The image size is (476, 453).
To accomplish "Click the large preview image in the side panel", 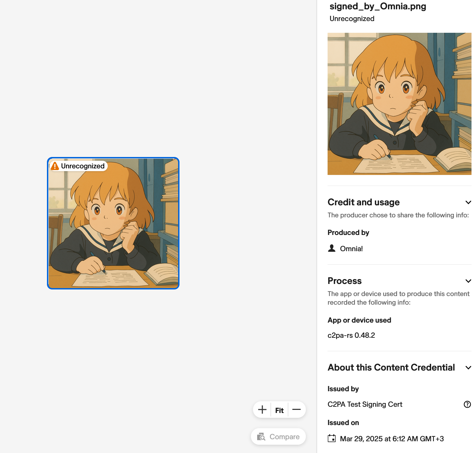I will [x=399, y=104].
